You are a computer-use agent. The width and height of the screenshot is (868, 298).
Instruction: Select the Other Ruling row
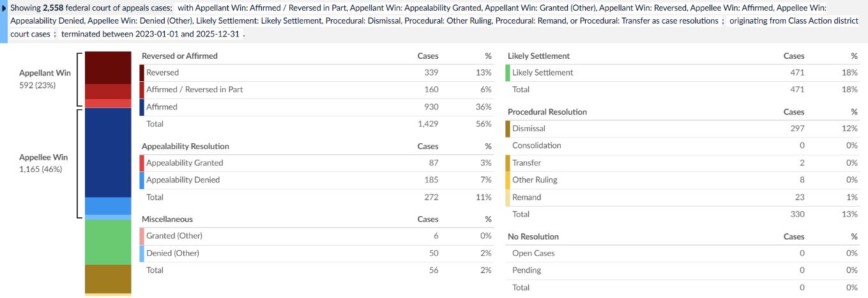click(x=535, y=180)
